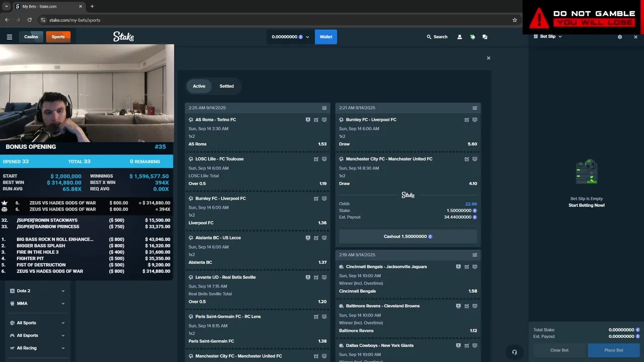Screen dimensions: 644x362
Task: Open Search in the header
Action: (437, 37)
